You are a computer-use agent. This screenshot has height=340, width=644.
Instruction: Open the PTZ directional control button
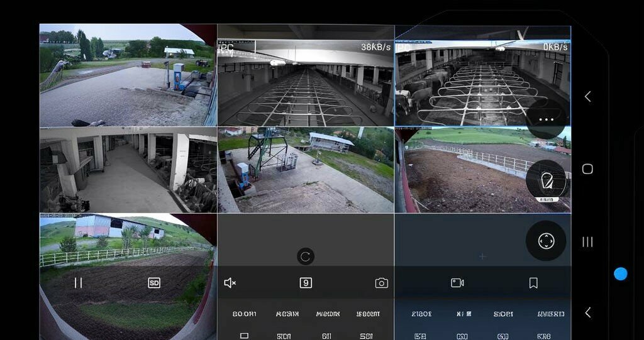click(x=547, y=241)
